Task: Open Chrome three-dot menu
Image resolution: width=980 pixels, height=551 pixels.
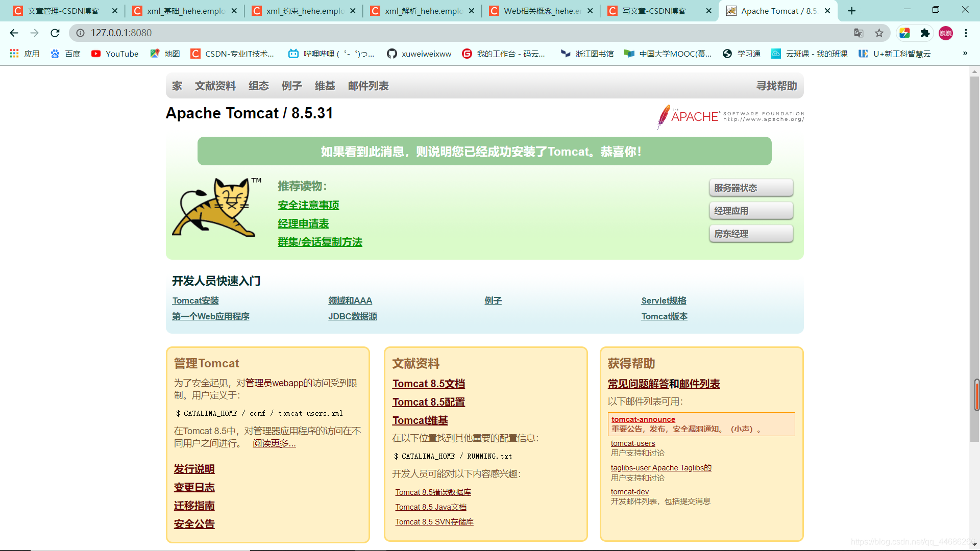Action: pyautogui.click(x=966, y=33)
